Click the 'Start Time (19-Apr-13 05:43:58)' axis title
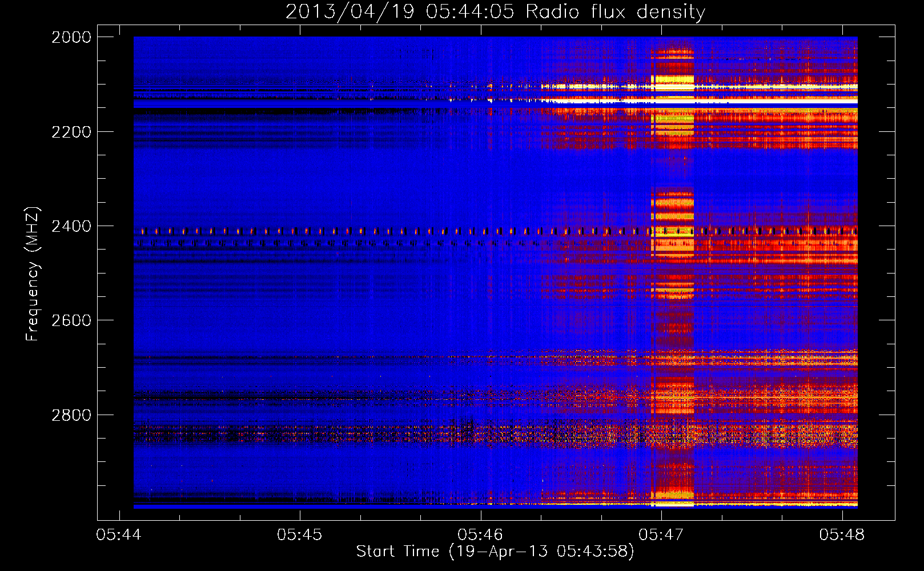 click(495, 552)
